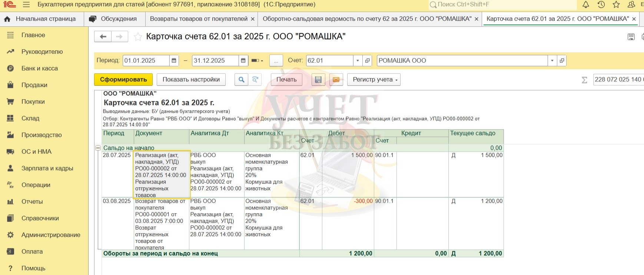644x275 pixels.
Task: Open the organization РОМАШКА ООО dropdown list
Action: tap(552, 61)
